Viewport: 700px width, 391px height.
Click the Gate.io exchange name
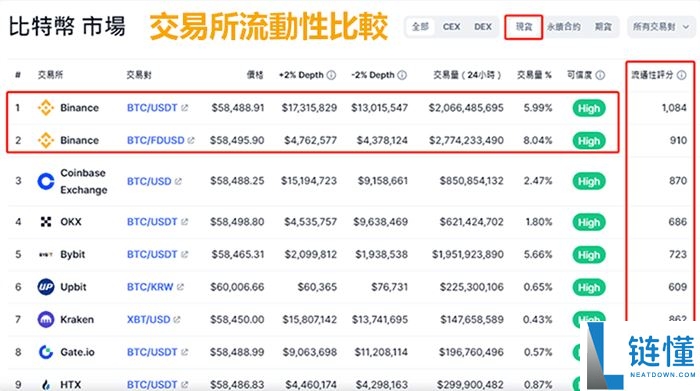[77, 352]
